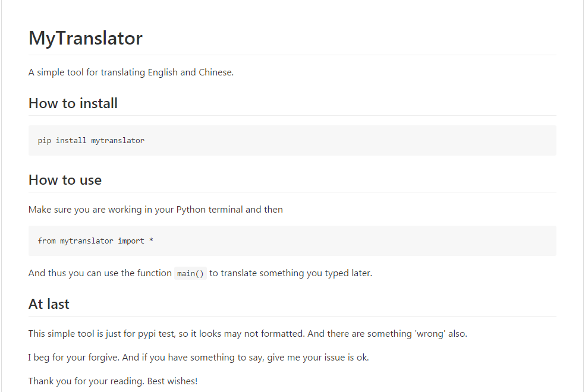Screen dimensions: 585x392
Task: Click the inline main() code snippet
Action: click(190, 273)
